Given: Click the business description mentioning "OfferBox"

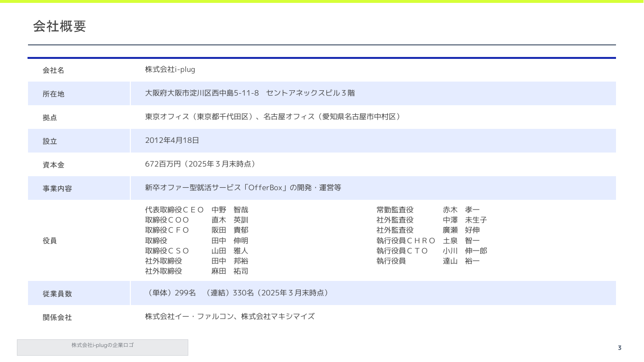Looking at the screenshot, I should (x=243, y=188).
